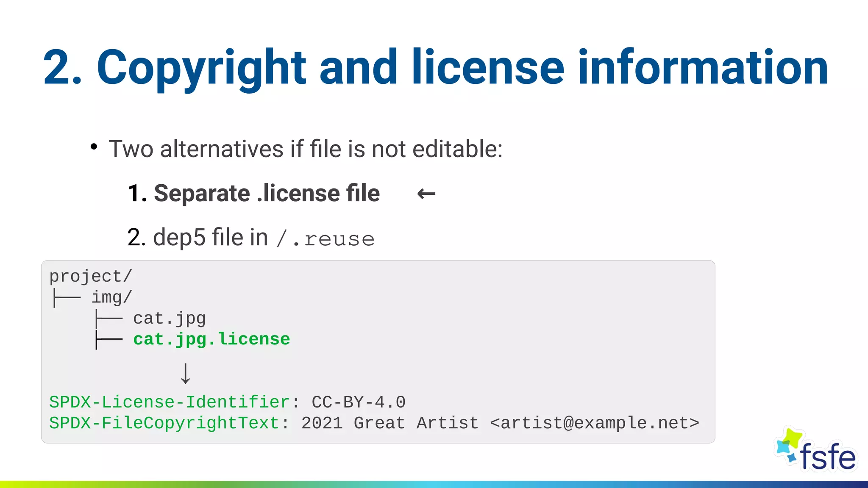Click the dep5 file list item
Image resolution: width=868 pixels, height=488 pixels.
coord(198,237)
